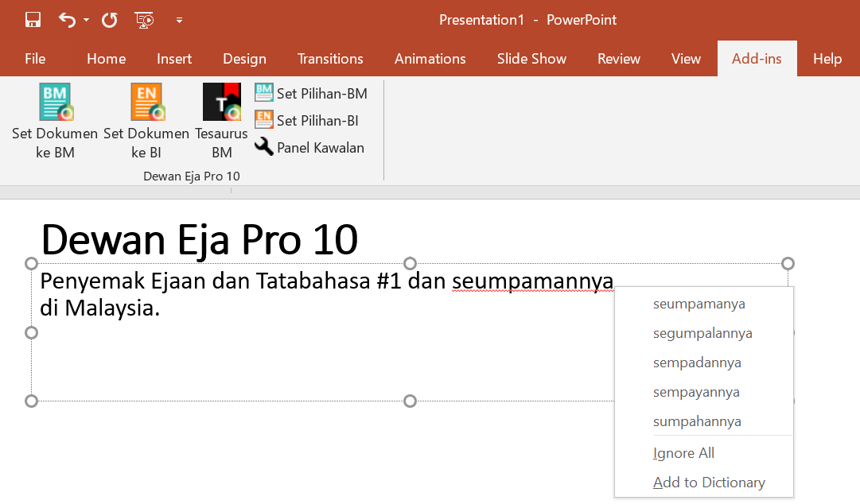Click Ignore All in context menu
The height and width of the screenshot is (504, 860).
(683, 453)
